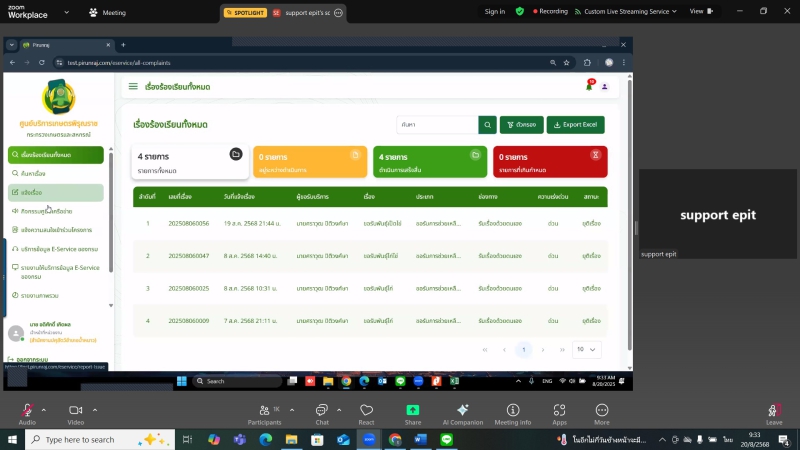Open support epit's screen options icon
This screenshot has width=800, height=450.
pyautogui.click(x=338, y=12)
